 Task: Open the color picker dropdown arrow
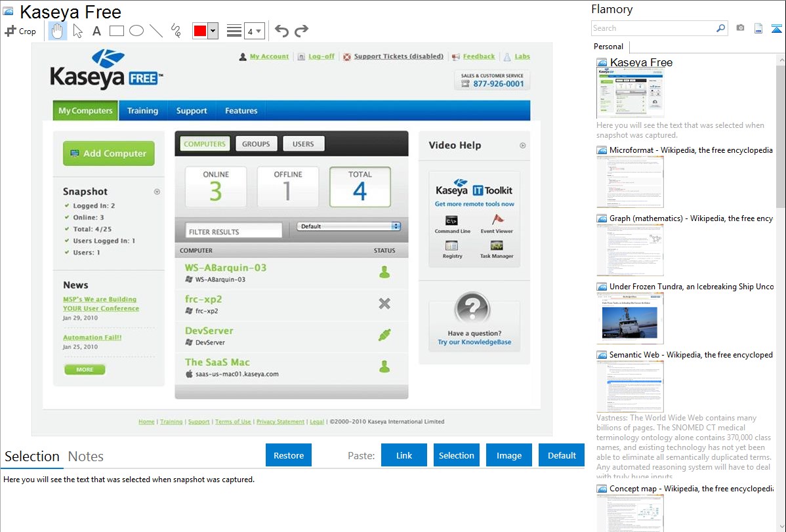[213, 31]
